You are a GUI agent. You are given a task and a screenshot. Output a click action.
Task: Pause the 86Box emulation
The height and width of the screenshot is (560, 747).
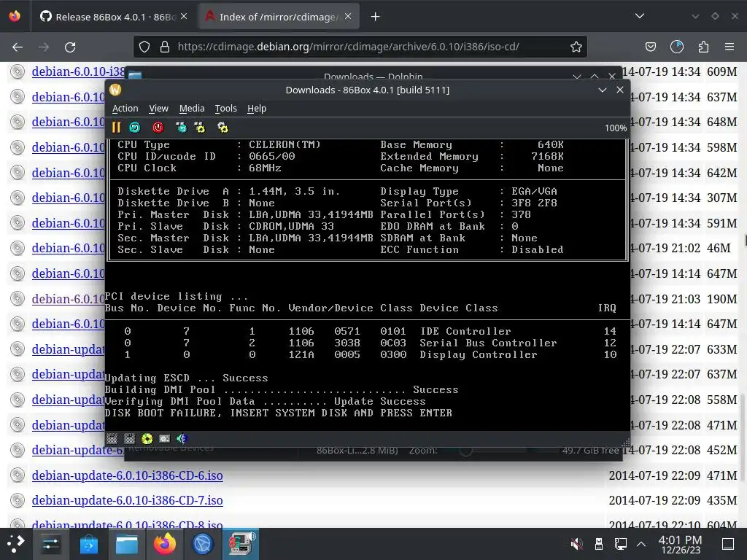tap(116, 128)
